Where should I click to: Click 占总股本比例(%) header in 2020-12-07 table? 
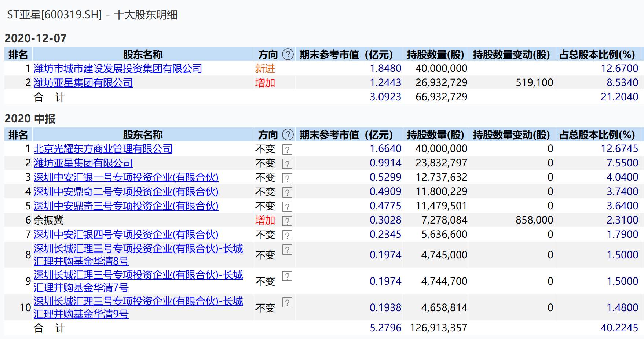597,54
